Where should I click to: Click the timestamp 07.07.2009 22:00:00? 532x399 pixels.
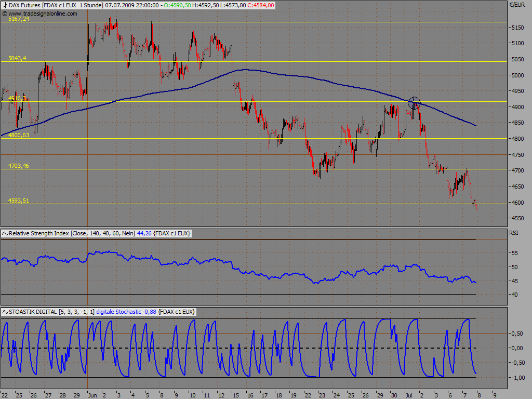(x=131, y=5)
